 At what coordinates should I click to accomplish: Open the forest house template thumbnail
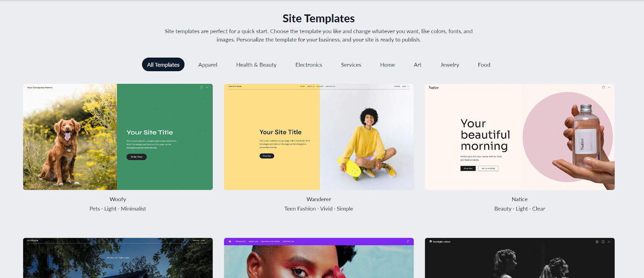coord(118,258)
